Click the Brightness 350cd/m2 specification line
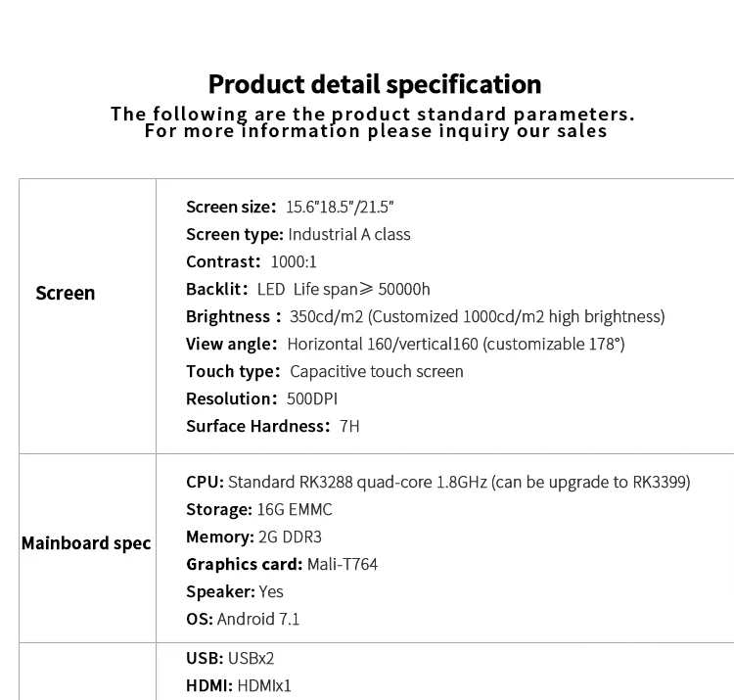The width and height of the screenshot is (734, 700). coord(425,316)
